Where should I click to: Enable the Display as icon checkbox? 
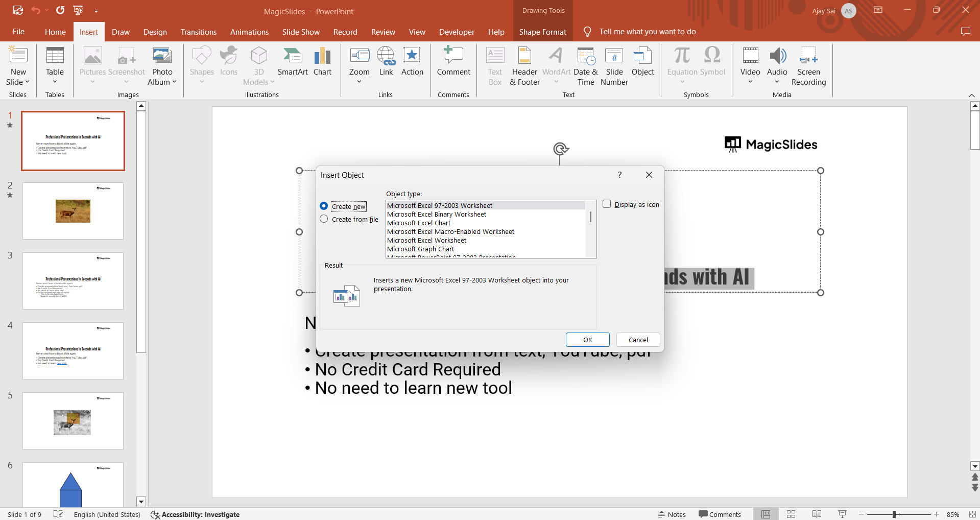tap(607, 204)
